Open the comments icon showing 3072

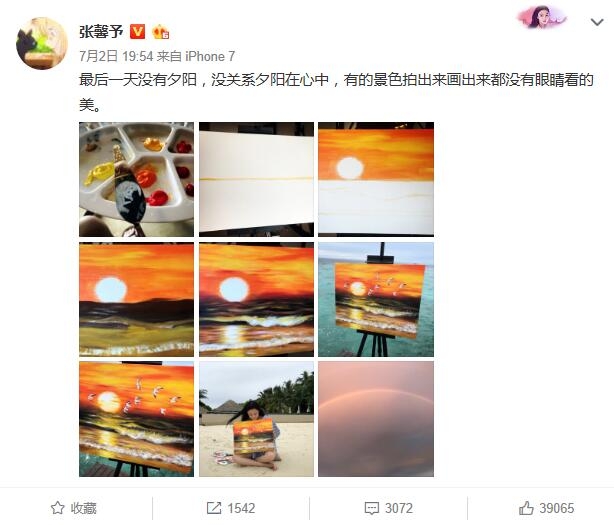click(388, 508)
